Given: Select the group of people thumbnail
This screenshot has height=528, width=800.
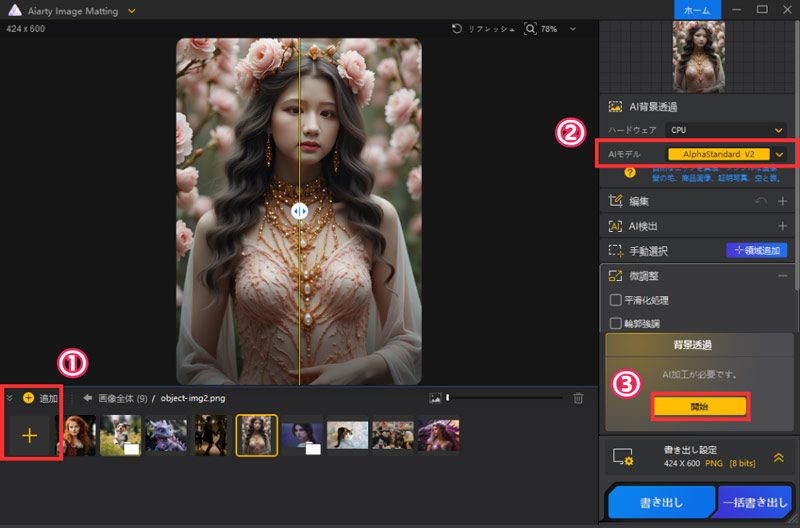Looking at the screenshot, I should (393, 435).
